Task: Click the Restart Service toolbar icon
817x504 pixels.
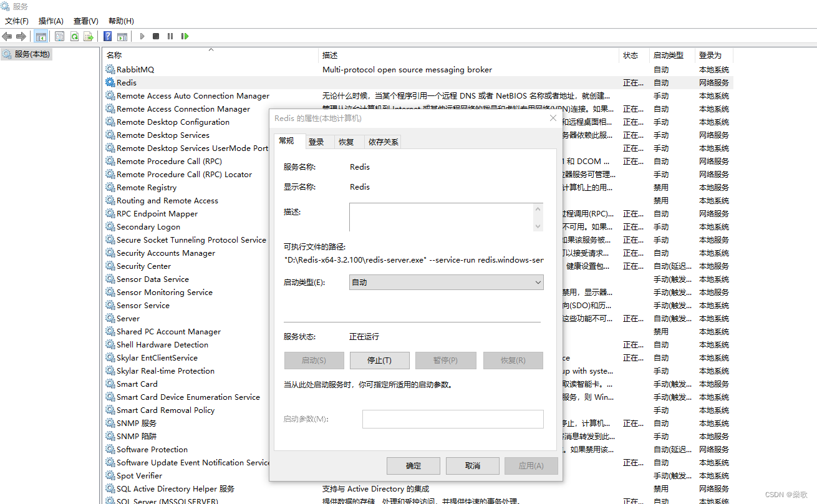Action: coord(185,36)
